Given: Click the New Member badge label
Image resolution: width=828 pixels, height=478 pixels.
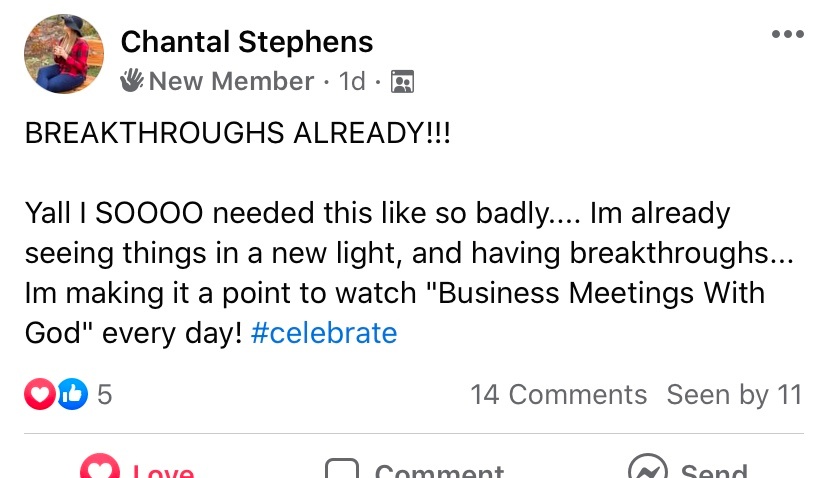Looking at the screenshot, I should tap(231, 81).
